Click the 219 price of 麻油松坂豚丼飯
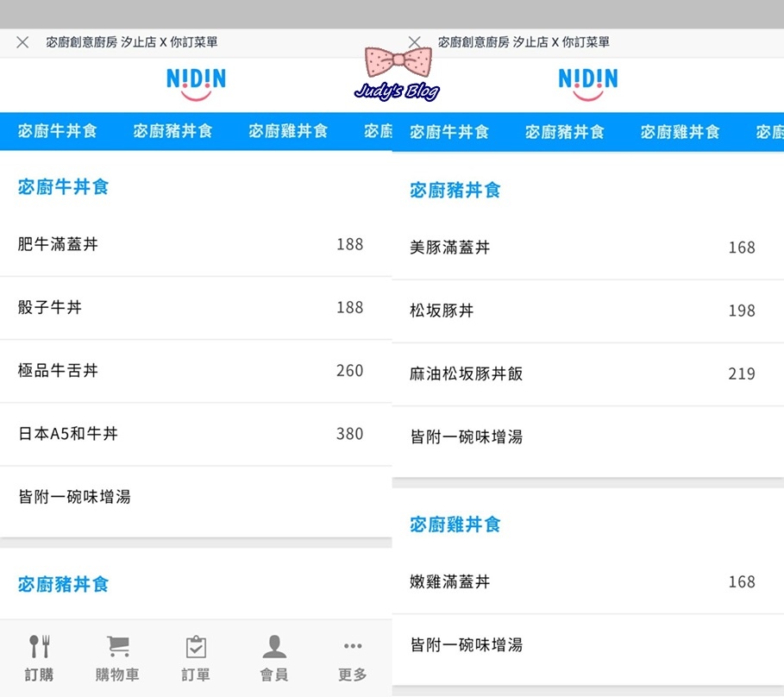 tap(742, 374)
